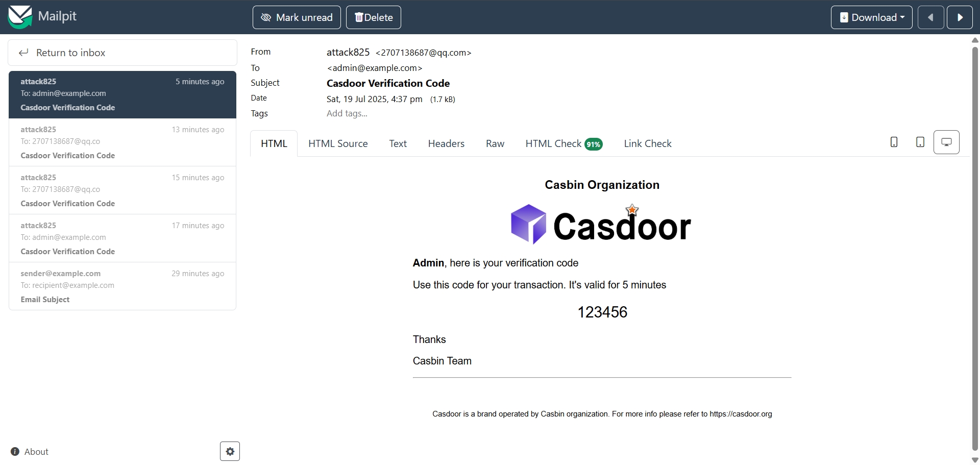Click the vertical scrollbar down arrow
The height and width of the screenshot is (465, 980).
[975, 460]
